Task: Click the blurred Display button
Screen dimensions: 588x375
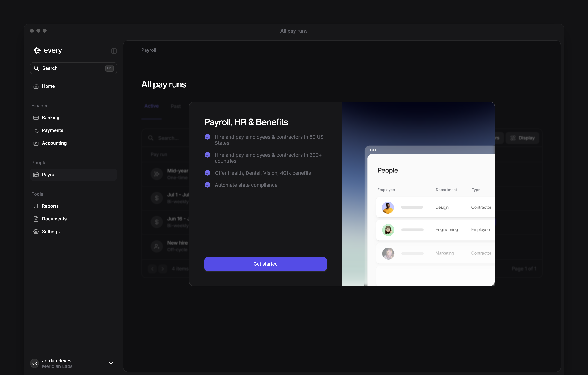Action: pos(522,138)
